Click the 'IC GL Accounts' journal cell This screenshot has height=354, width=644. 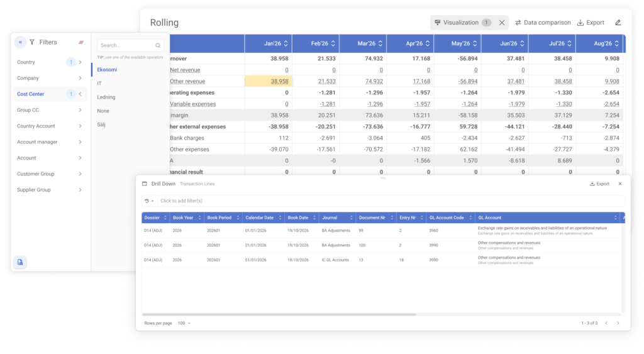tap(335, 260)
